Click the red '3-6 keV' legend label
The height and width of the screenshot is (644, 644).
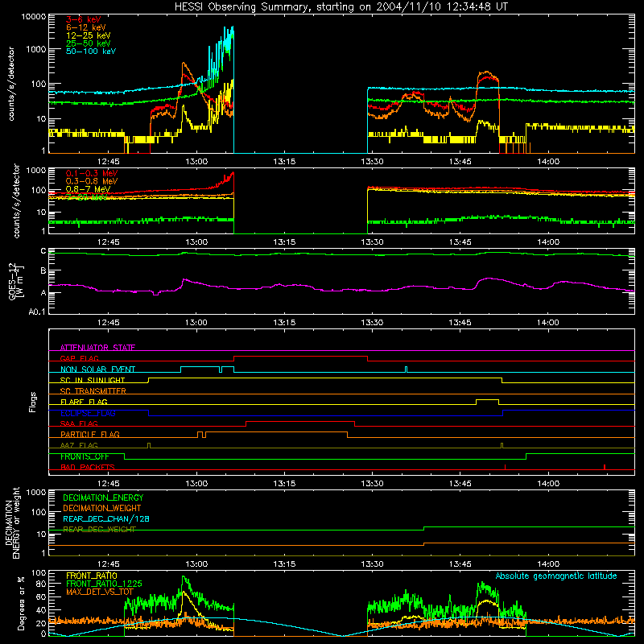click(x=84, y=19)
